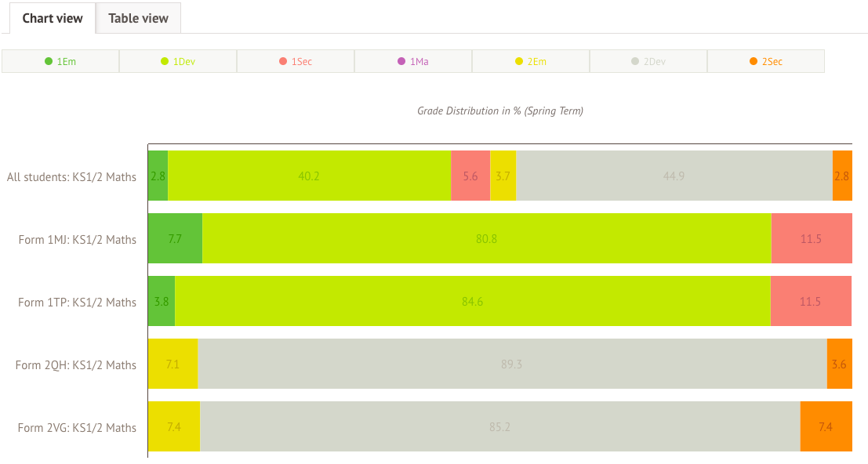868x464 pixels.
Task: Toggle the 1Em legend series
Action: pyautogui.click(x=60, y=61)
